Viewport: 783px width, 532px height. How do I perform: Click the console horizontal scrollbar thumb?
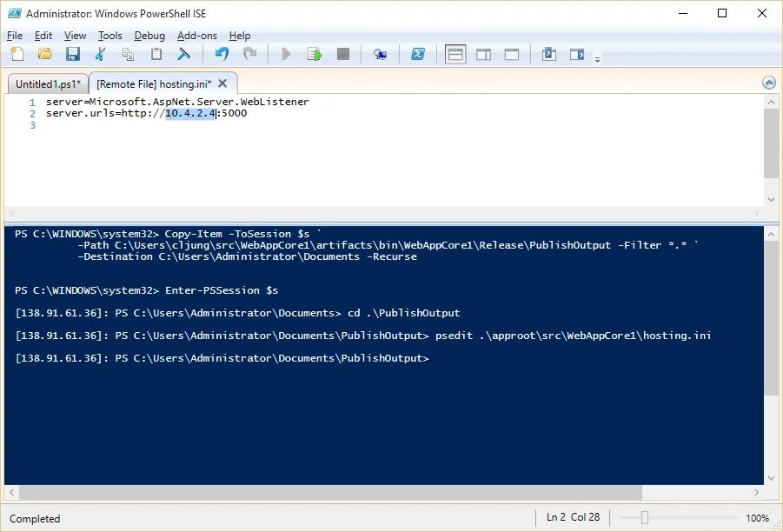(x=330, y=493)
